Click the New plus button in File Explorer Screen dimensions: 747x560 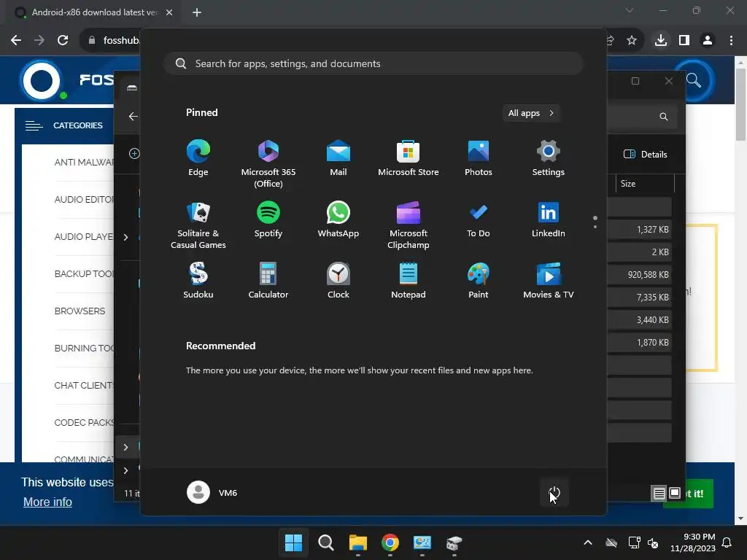pos(134,153)
